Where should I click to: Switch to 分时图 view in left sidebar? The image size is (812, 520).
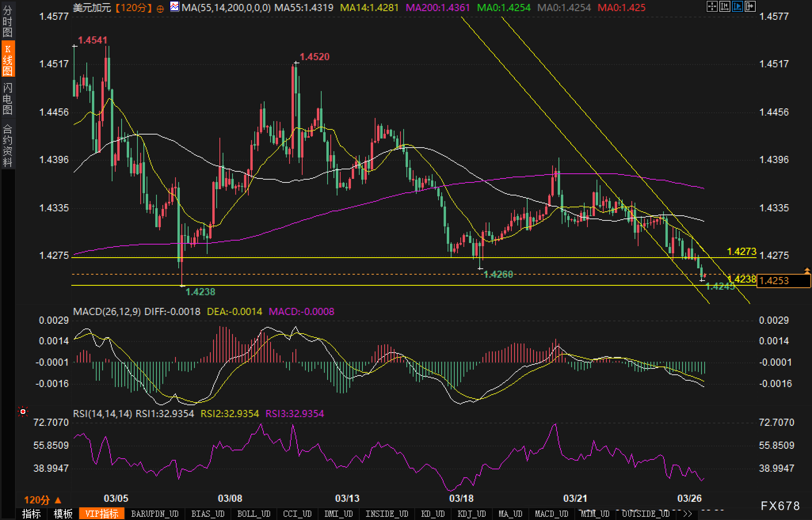click(8, 21)
